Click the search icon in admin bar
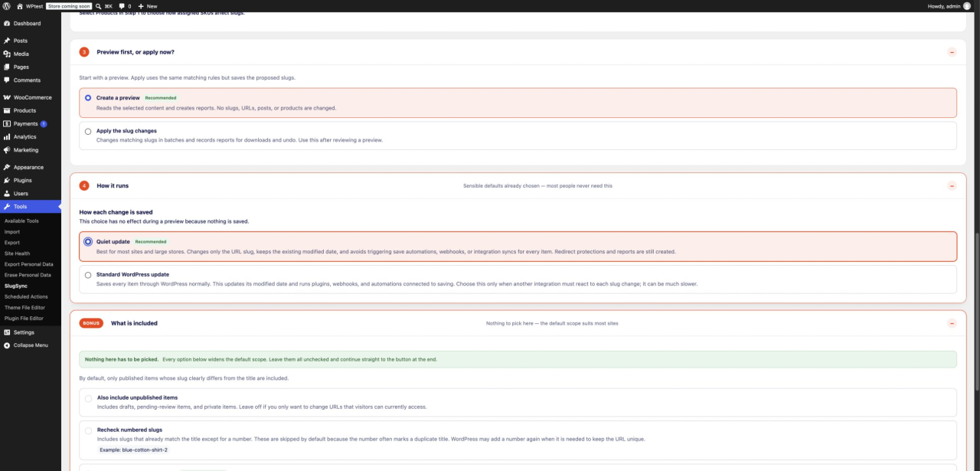The width and height of the screenshot is (980, 471). click(x=98, y=5)
